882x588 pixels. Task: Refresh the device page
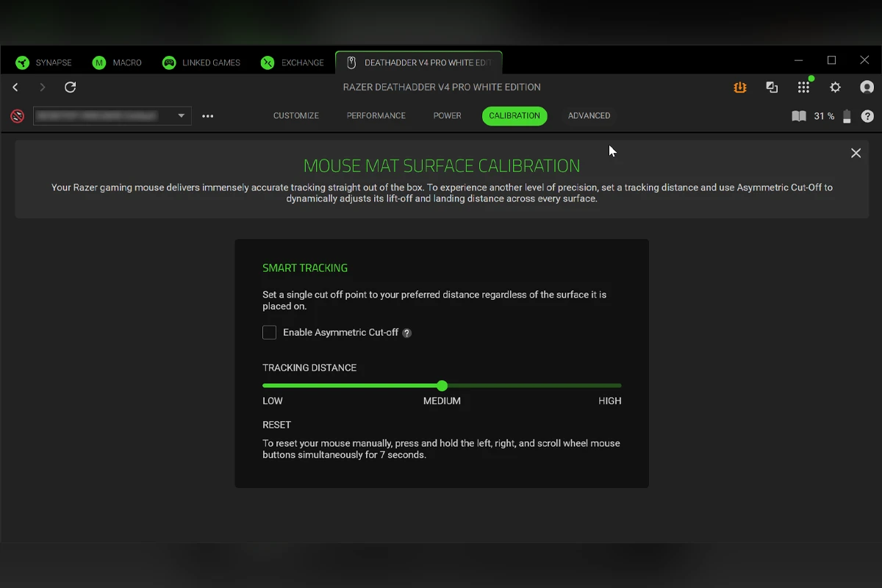coord(71,87)
